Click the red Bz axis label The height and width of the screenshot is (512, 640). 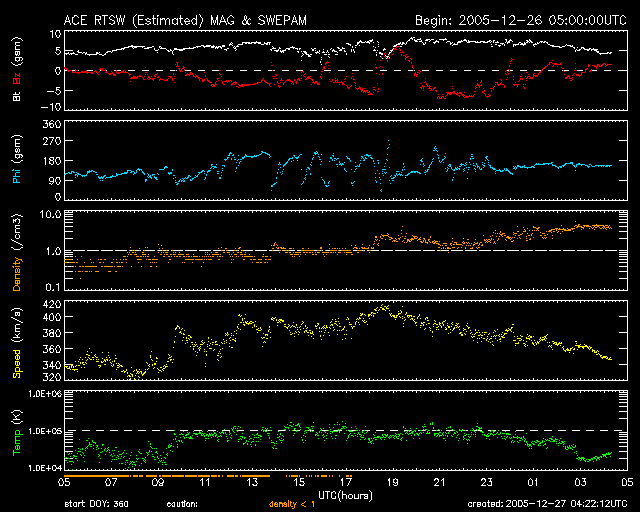pos(17,75)
